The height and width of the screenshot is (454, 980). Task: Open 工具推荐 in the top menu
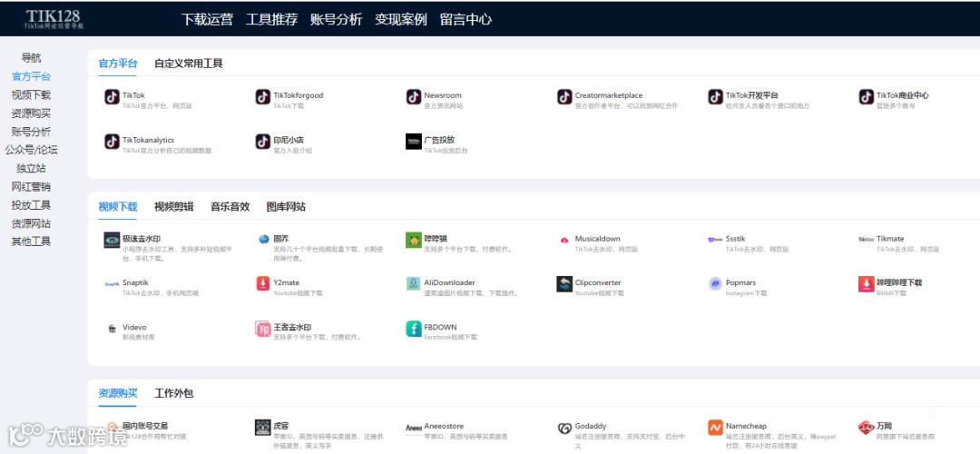[271, 19]
